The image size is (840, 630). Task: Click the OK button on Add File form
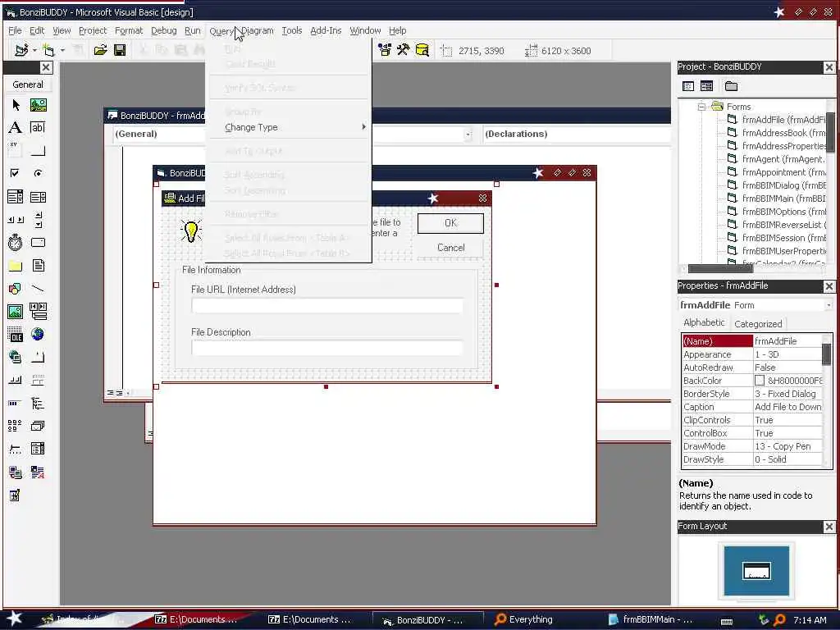click(x=450, y=223)
